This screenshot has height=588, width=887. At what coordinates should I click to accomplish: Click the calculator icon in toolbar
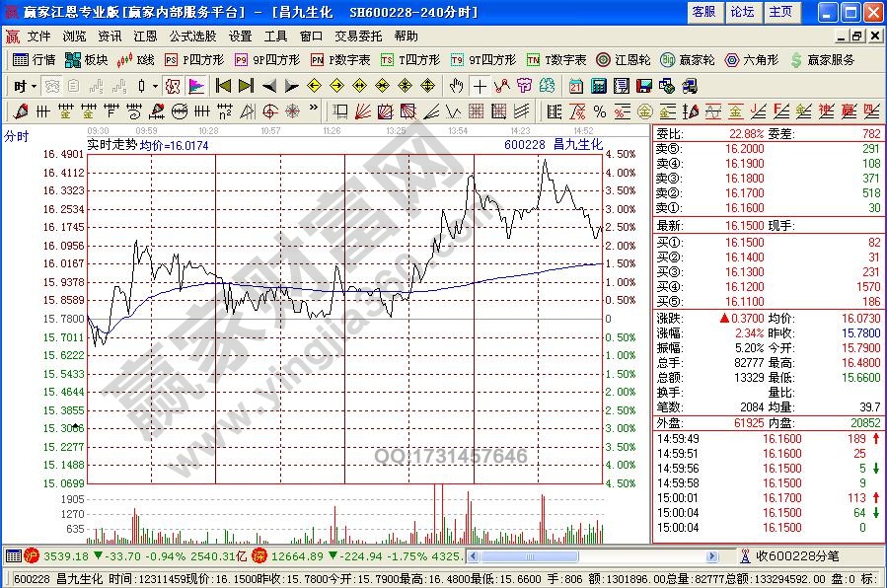pos(598,86)
